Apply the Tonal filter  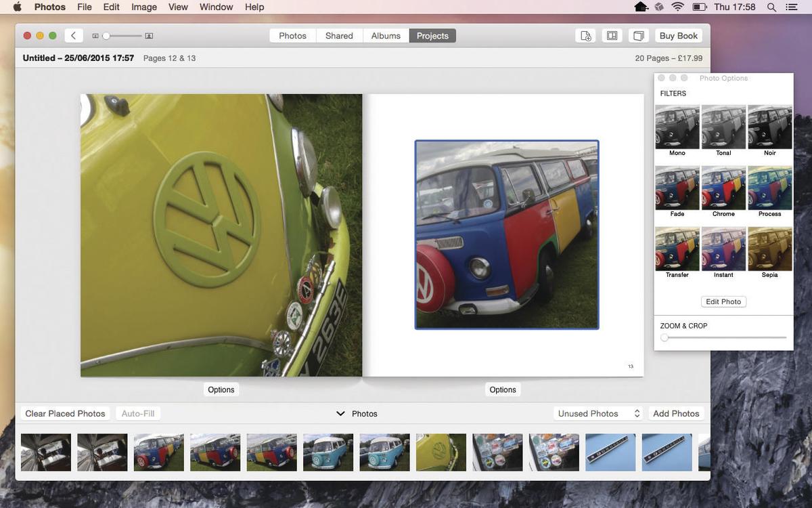[723, 127]
